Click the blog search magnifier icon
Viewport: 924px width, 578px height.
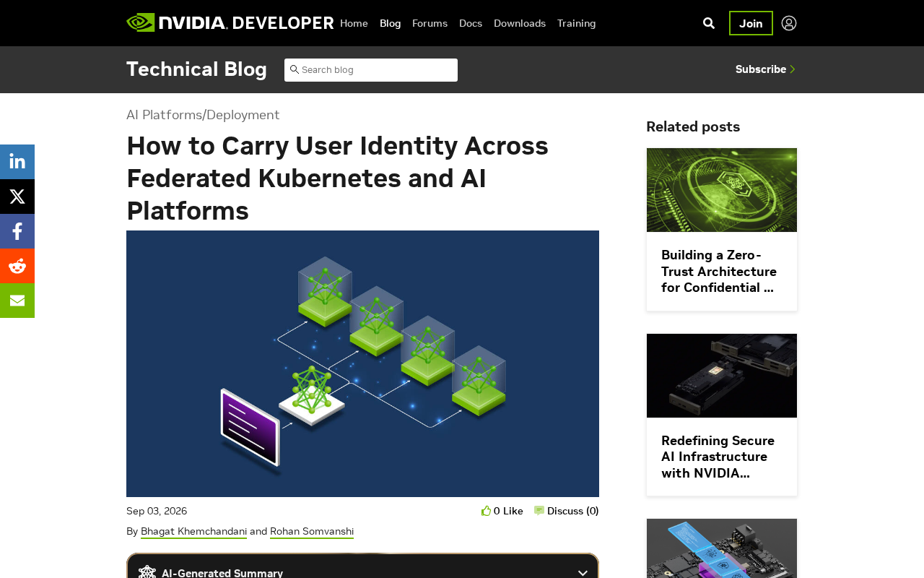pos(295,69)
